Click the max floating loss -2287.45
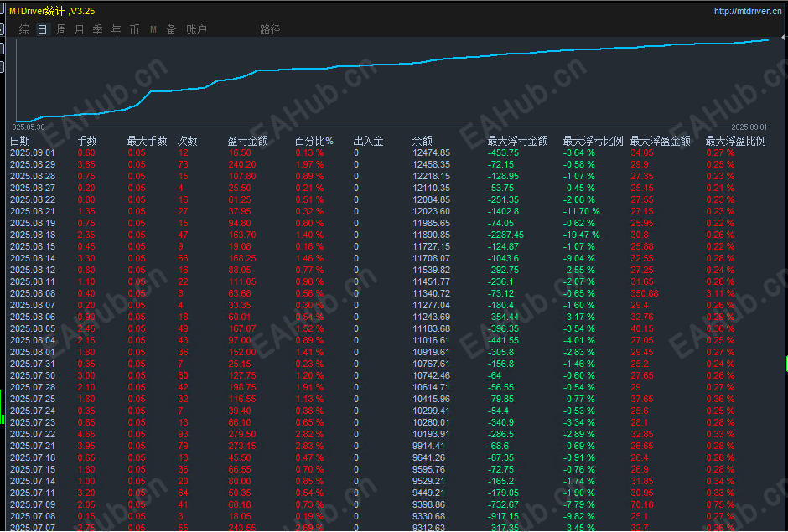The width and height of the screenshot is (788, 532). tap(505, 235)
